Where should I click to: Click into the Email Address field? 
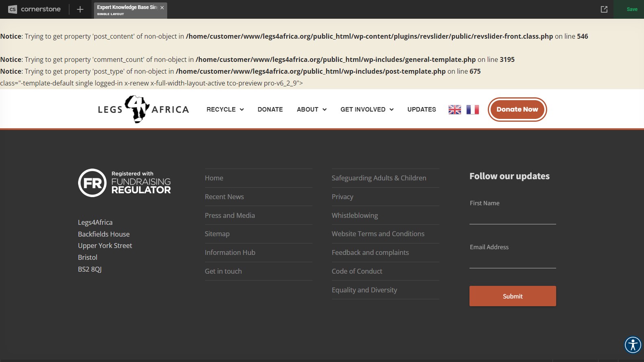(x=513, y=261)
